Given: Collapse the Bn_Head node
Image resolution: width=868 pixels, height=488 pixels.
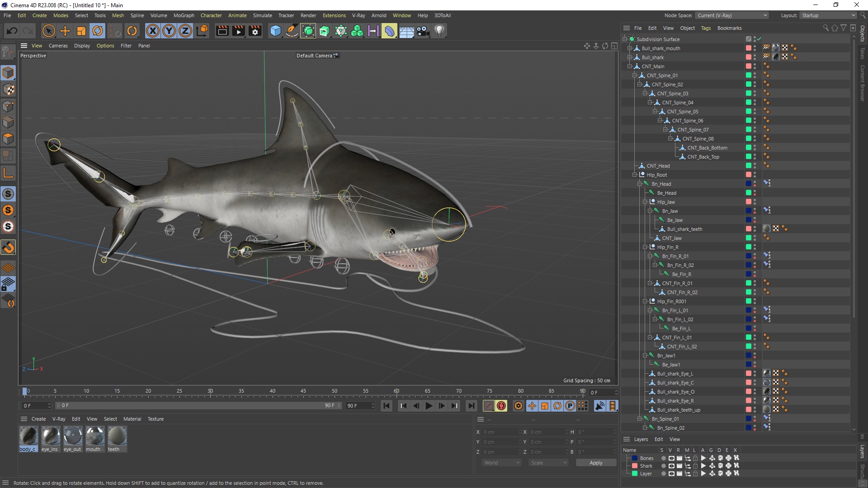Looking at the screenshot, I should point(639,184).
